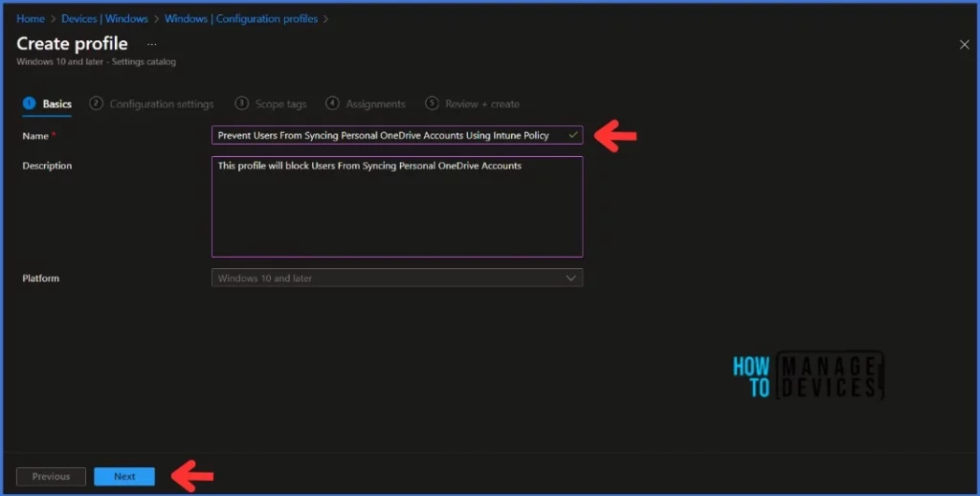Switch to Review + create step
Screen dimensions: 980x496
point(473,103)
